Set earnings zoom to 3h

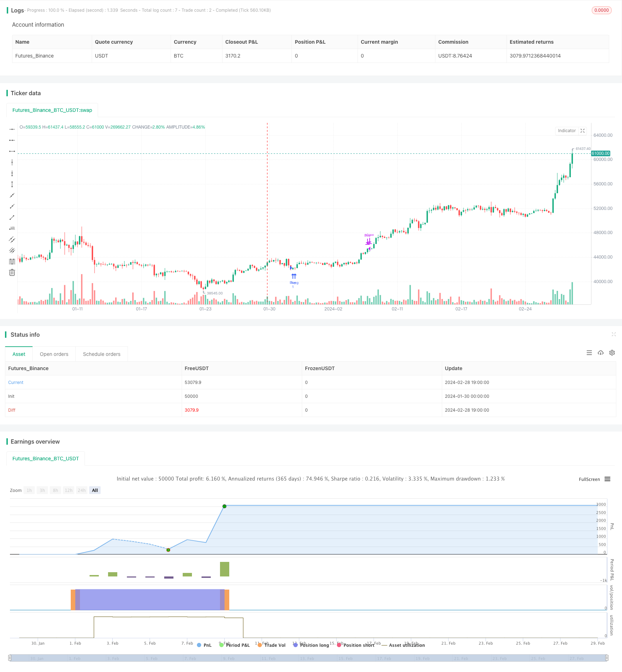[x=42, y=490]
